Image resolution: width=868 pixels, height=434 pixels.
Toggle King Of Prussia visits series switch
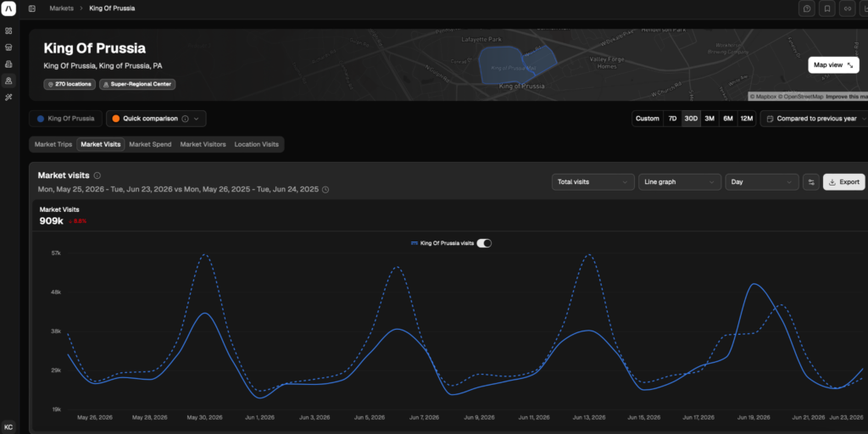[484, 243]
